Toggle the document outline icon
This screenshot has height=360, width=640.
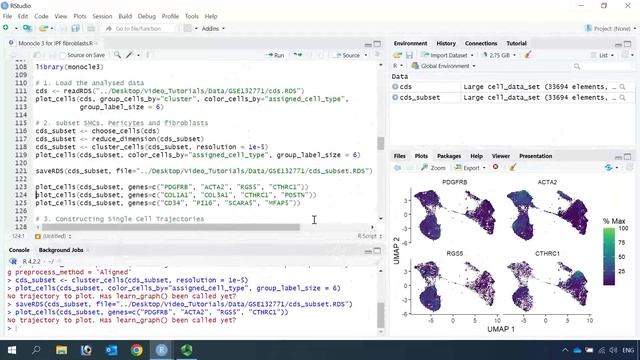click(x=378, y=55)
